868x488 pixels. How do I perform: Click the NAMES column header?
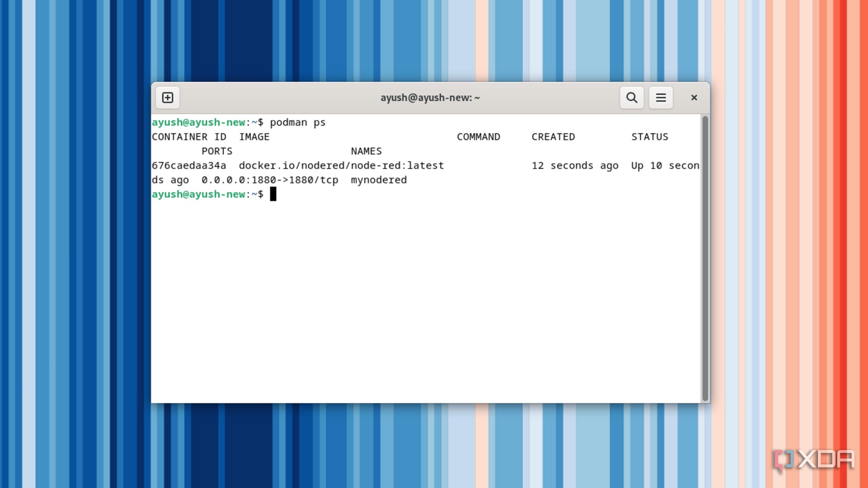[x=366, y=151]
